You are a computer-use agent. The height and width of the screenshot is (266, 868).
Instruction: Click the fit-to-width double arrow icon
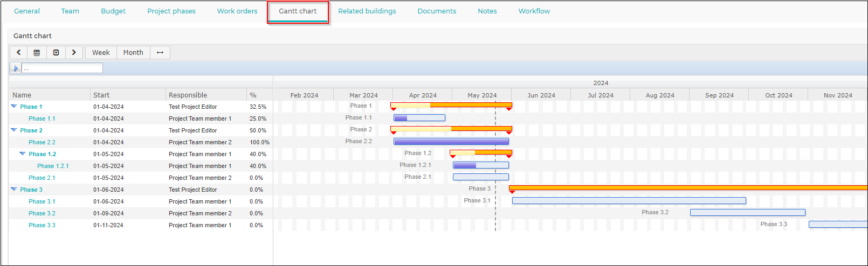pos(160,52)
